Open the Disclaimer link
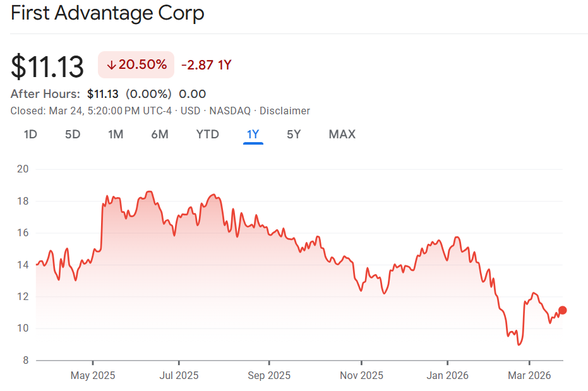The image size is (588, 391). (x=285, y=111)
